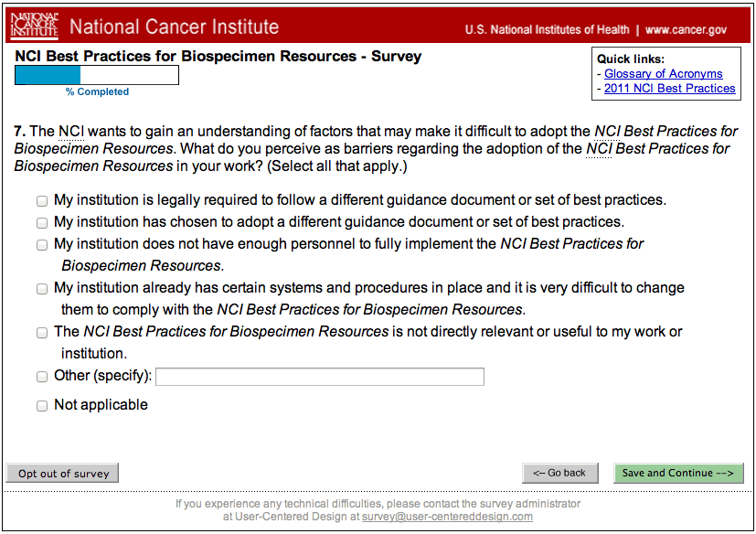The width and height of the screenshot is (756, 534).
Task: Click 'U.S. National Institutes of Health' header text
Action: click(x=547, y=29)
